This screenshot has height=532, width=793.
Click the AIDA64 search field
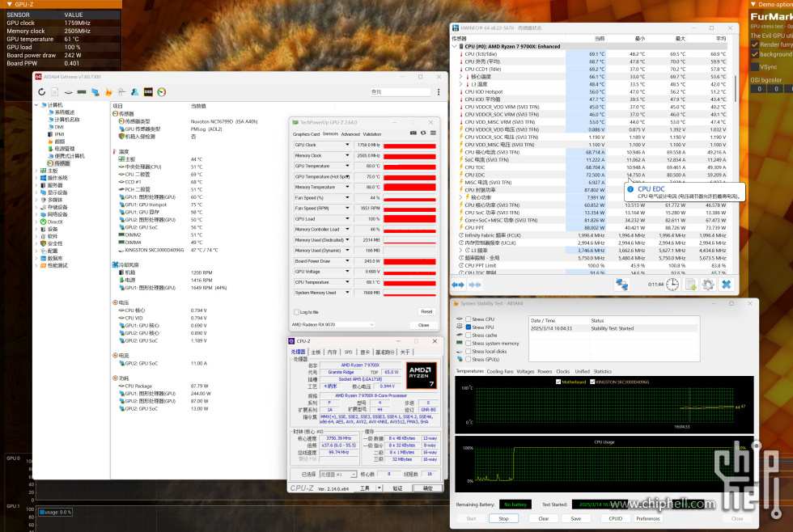pyautogui.click(x=400, y=92)
